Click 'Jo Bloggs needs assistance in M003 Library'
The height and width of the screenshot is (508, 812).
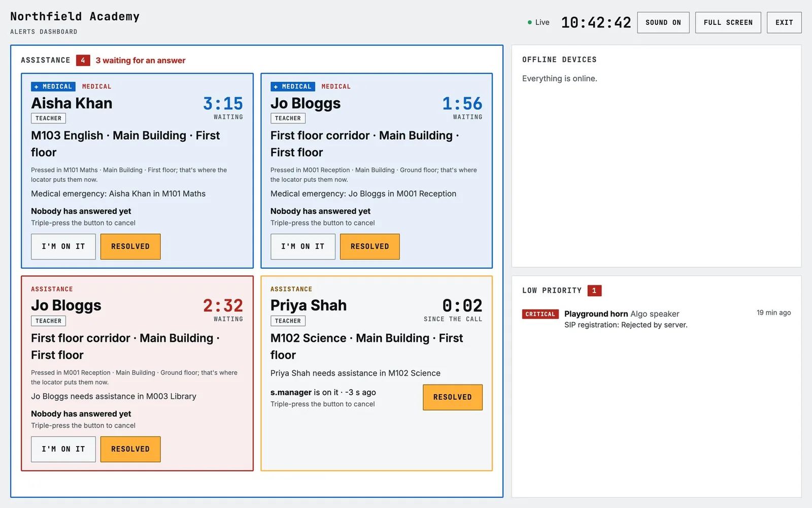pos(114,396)
